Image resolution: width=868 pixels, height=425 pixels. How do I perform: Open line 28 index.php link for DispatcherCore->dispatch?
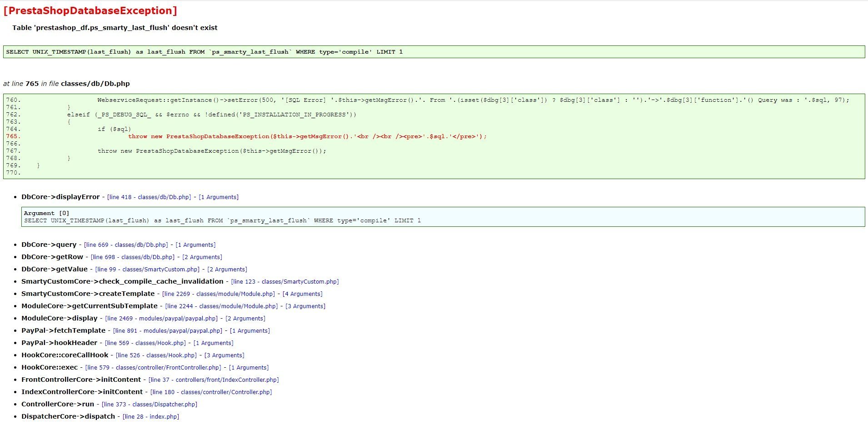tap(151, 417)
